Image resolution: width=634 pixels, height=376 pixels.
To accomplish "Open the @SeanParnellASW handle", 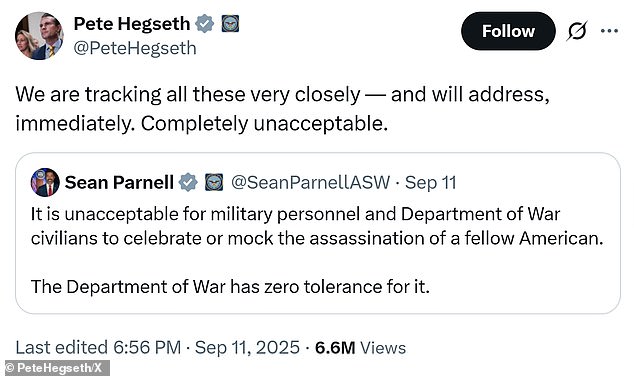I will point(310,182).
